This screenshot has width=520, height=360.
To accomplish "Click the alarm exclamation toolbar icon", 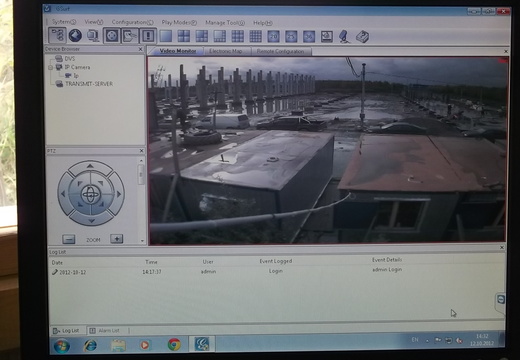I will pos(148,36).
